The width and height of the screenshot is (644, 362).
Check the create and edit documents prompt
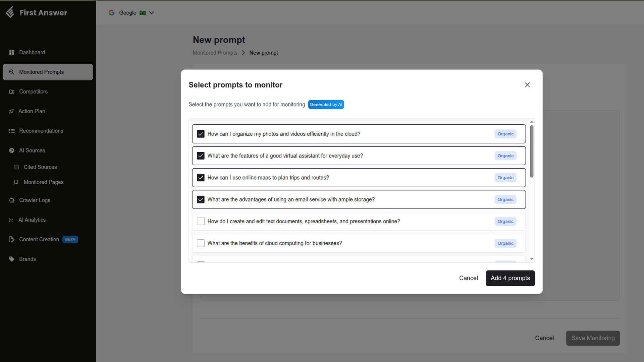pyautogui.click(x=201, y=222)
